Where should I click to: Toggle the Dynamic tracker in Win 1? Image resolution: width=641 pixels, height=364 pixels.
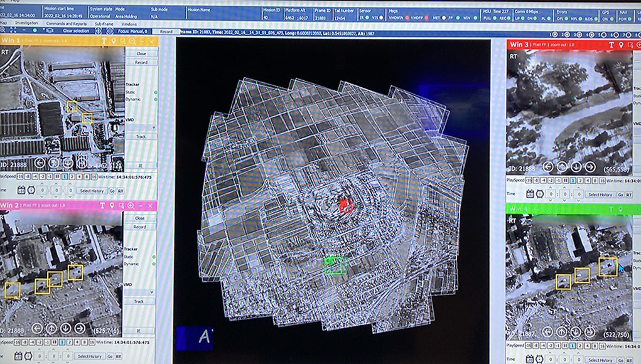tap(154, 99)
